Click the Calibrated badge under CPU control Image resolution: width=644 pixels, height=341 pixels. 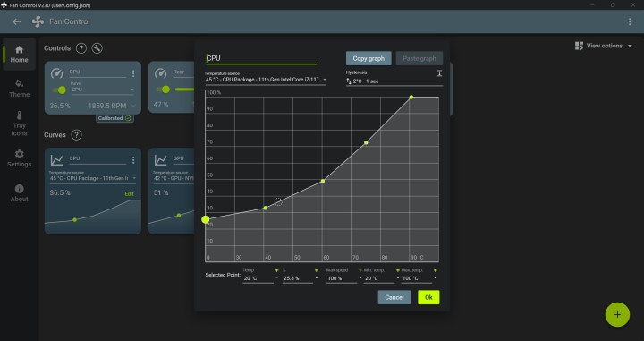click(114, 118)
